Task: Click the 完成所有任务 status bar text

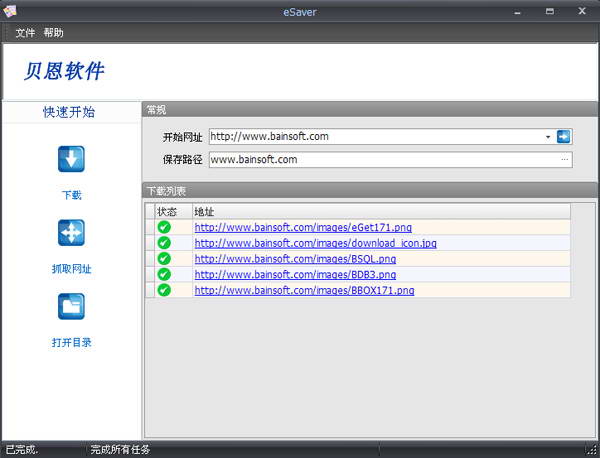Action: (120, 450)
